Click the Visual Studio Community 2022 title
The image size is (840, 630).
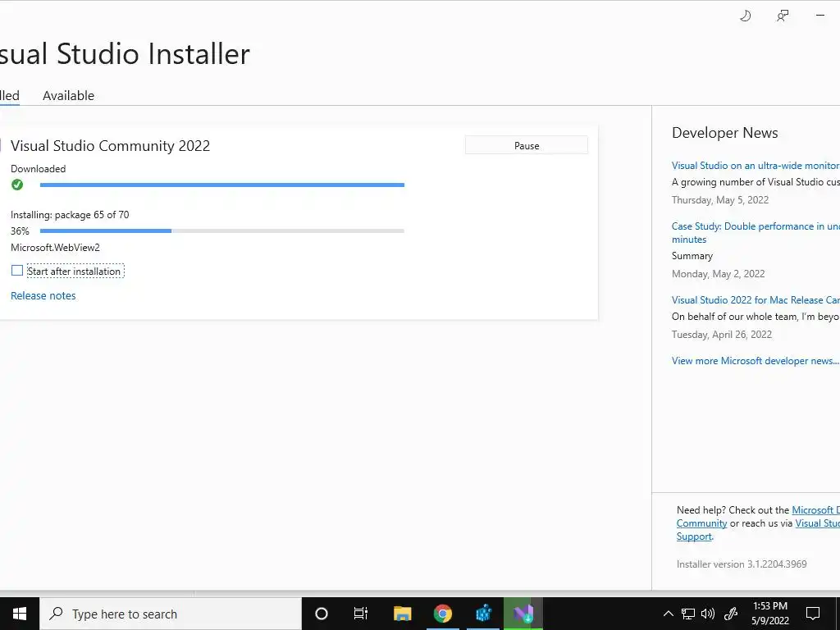[x=111, y=146]
